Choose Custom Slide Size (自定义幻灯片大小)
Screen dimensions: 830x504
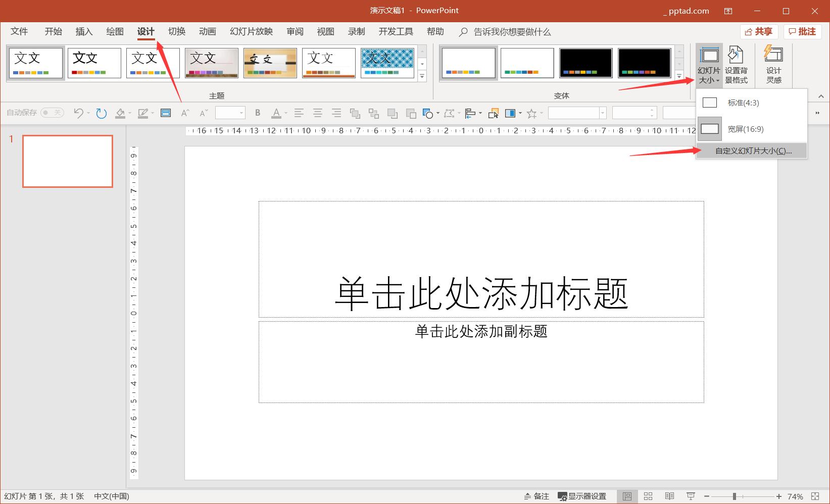751,150
